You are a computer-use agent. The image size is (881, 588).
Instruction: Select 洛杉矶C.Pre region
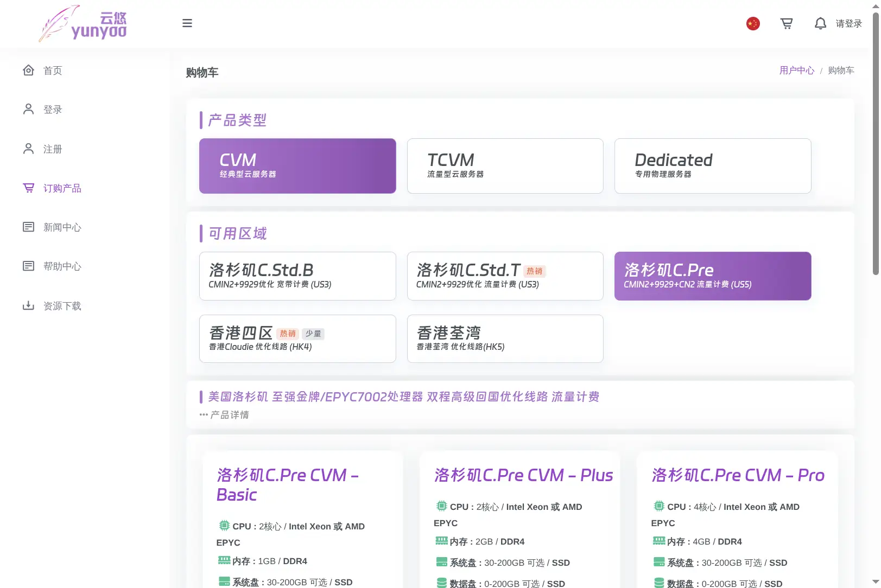pos(713,276)
